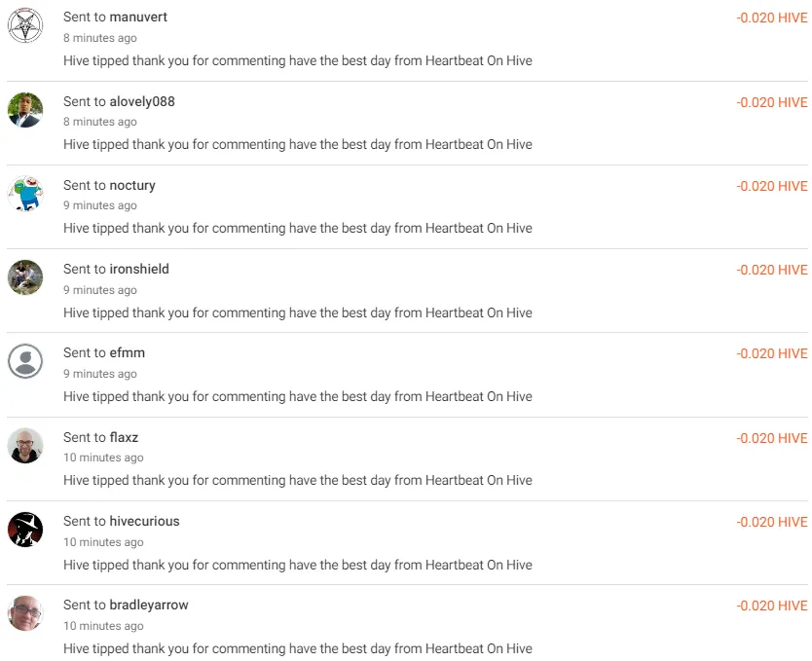This screenshot has width=812, height=661.
Task: Click the -0.020 HIVE amount for bradleyarrow
Action: (772, 606)
